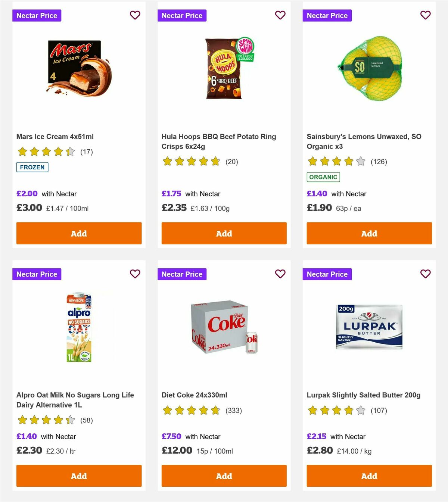Click the star rating for Diet Coke

[191, 410]
